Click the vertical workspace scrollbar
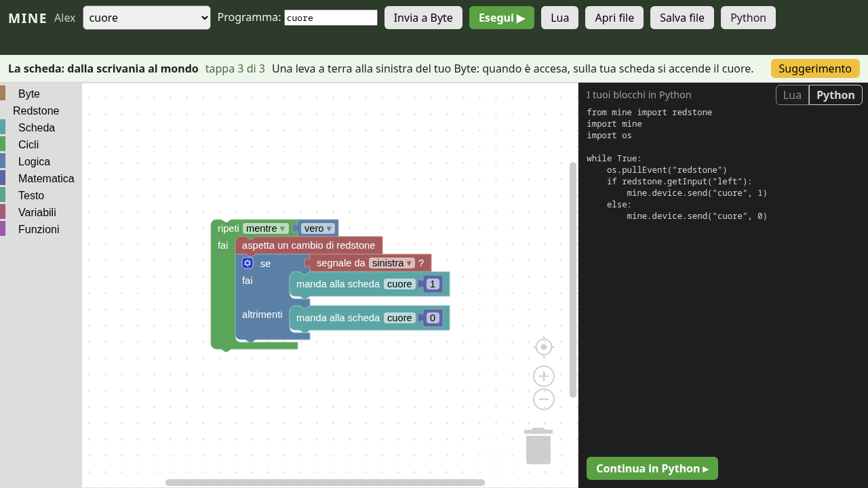This screenshot has width=868, height=488. click(x=573, y=279)
